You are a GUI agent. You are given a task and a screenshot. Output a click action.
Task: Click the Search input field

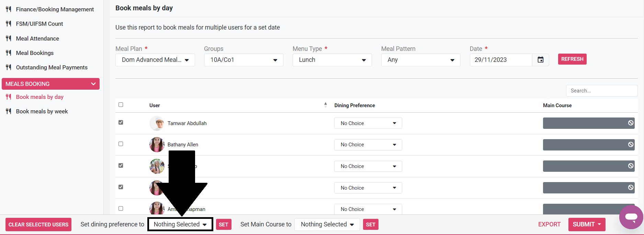(601, 91)
